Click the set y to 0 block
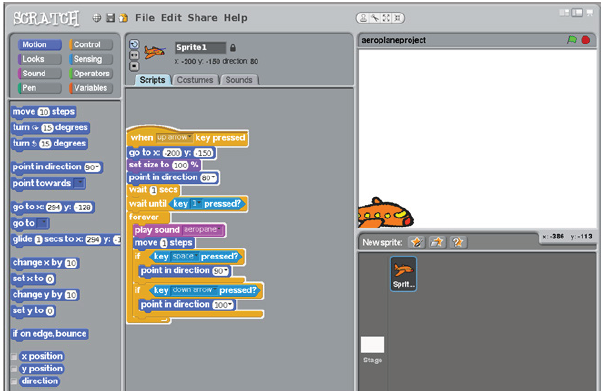The width and height of the screenshot is (601, 391). (x=33, y=310)
